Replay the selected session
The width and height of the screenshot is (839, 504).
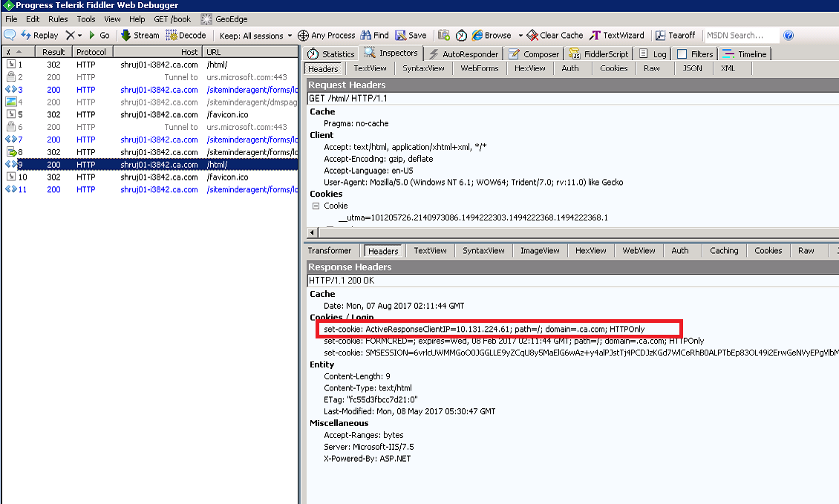(39, 36)
